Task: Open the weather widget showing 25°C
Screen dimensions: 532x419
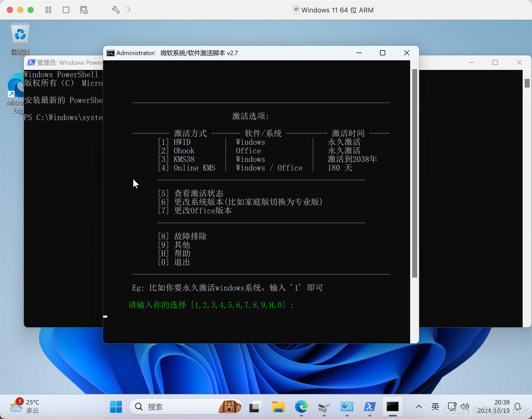Action: [25, 406]
